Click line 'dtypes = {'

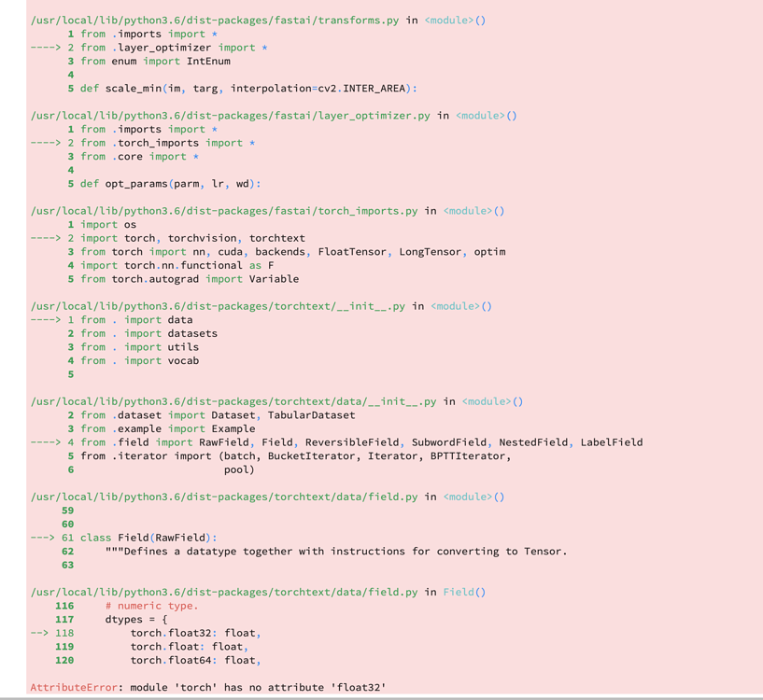click(x=136, y=620)
